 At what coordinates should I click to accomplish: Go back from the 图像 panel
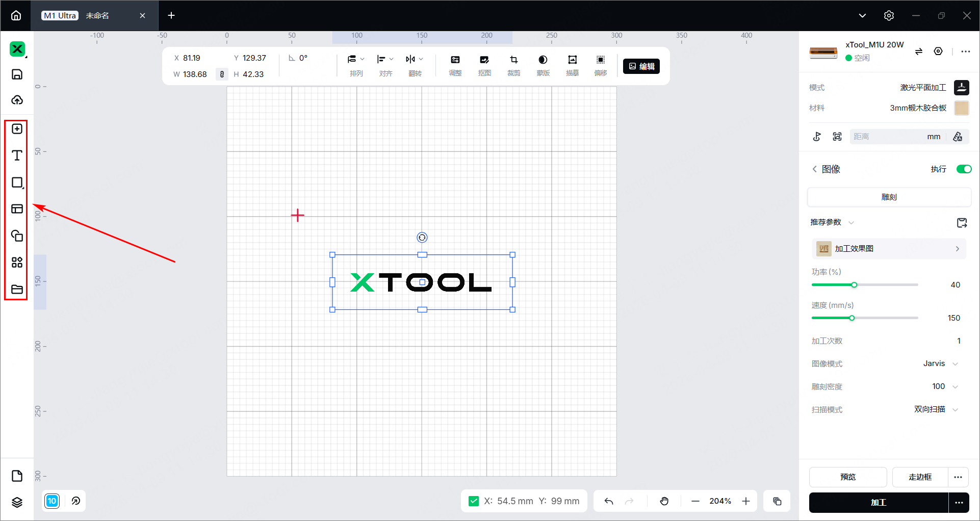[x=814, y=169]
